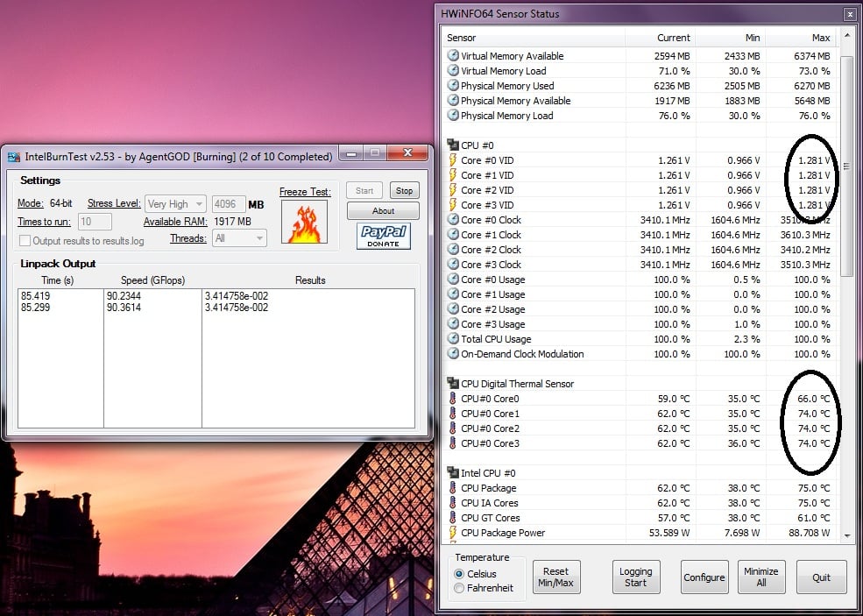Click the Core #0 Usage sensor icon
The height and width of the screenshot is (616, 863).
(x=453, y=280)
